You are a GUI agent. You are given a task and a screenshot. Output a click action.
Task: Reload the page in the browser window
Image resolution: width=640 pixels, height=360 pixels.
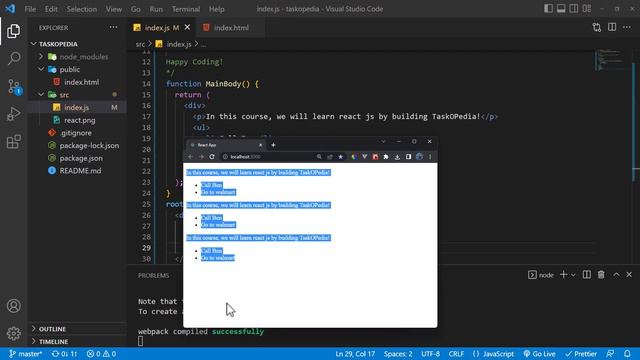point(212,157)
